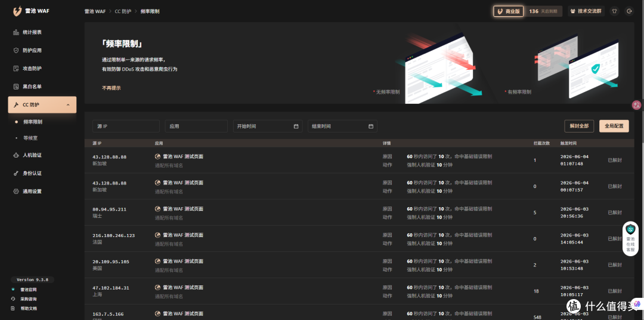Click the Version 9.3.8 badge
This screenshot has height=320, width=644.
[32, 279]
